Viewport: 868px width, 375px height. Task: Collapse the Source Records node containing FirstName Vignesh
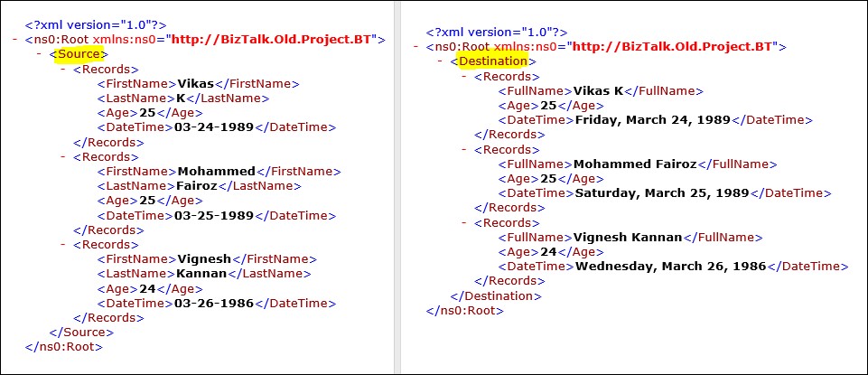pyautogui.click(x=63, y=244)
